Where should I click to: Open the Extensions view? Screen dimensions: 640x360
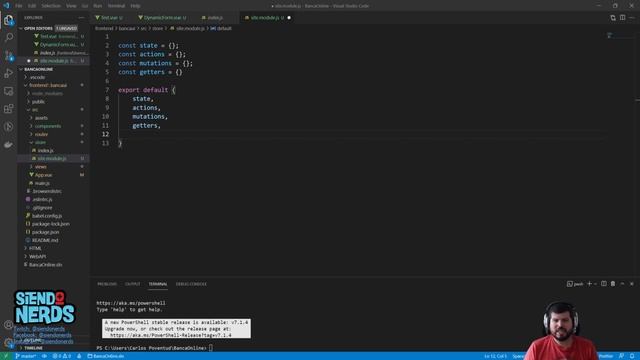coord(9,109)
